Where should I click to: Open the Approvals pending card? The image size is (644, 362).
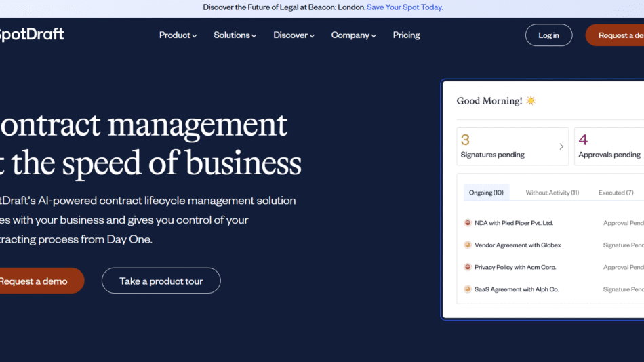click(609, 146)
